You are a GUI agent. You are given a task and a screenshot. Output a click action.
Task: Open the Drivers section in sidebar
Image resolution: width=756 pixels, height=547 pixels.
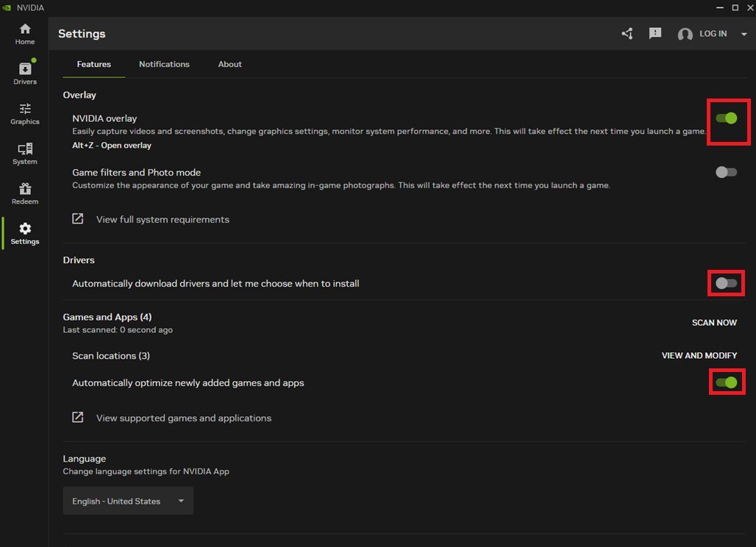tap(24, 74)
